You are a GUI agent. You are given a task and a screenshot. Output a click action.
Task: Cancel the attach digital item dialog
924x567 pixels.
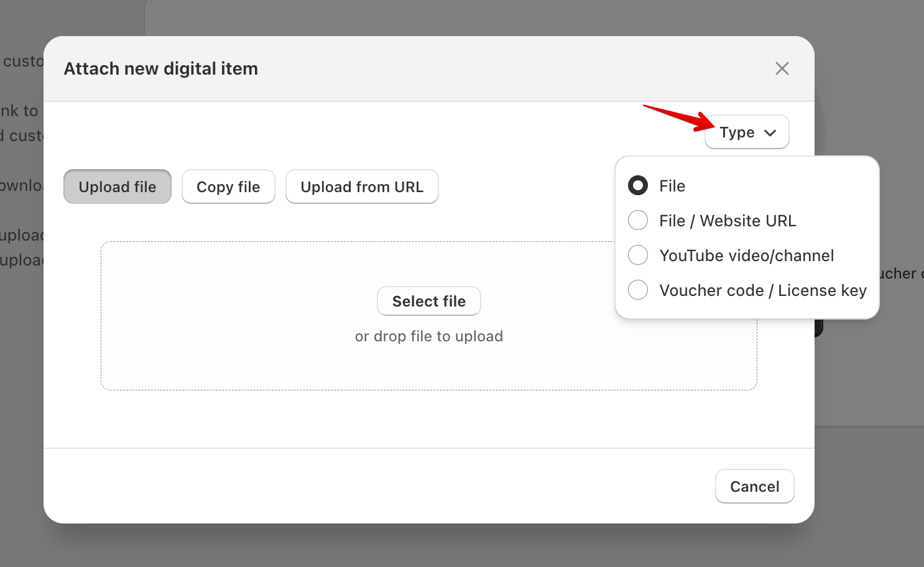point(754,486)
